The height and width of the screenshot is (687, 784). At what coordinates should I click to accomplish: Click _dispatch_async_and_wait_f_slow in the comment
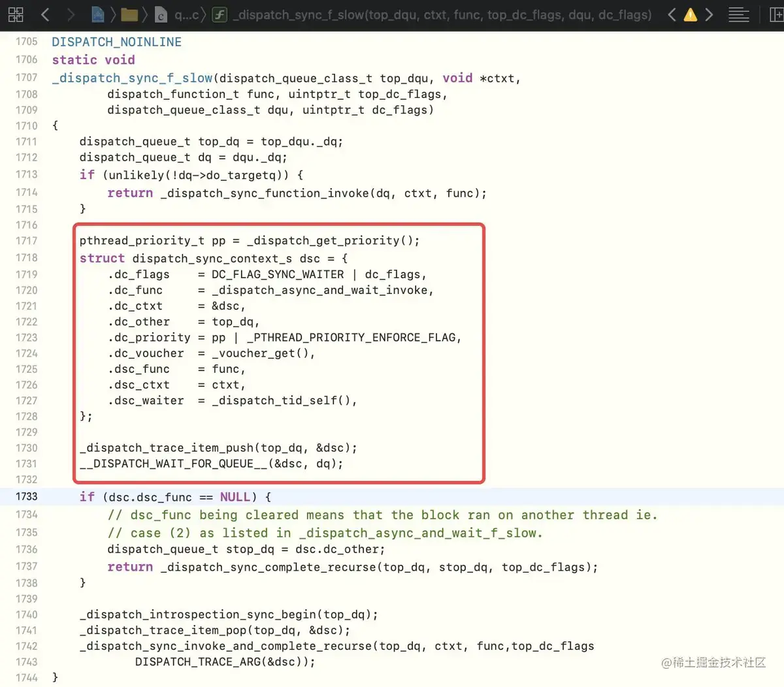[419, 533]
